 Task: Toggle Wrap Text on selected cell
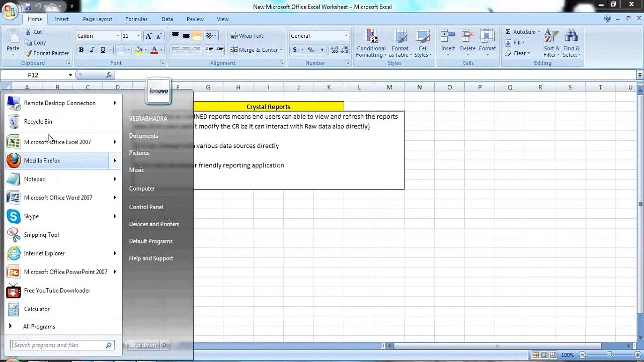click(x=247, y=36)
